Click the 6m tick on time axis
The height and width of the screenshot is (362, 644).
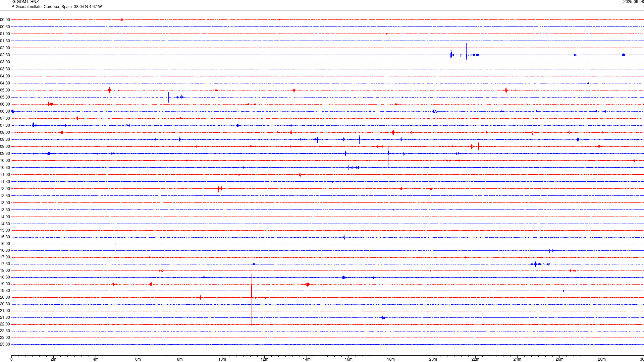pyautogui.click(x=138, y=359)
